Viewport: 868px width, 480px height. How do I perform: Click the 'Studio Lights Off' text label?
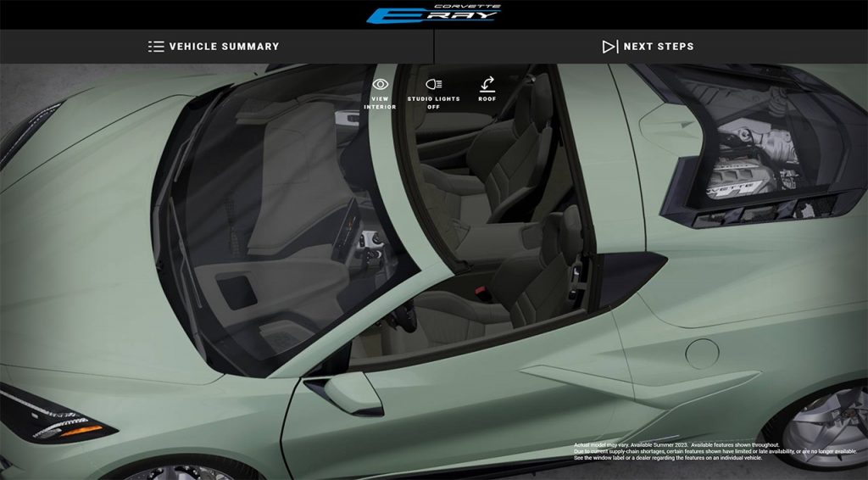click(433, 103)
